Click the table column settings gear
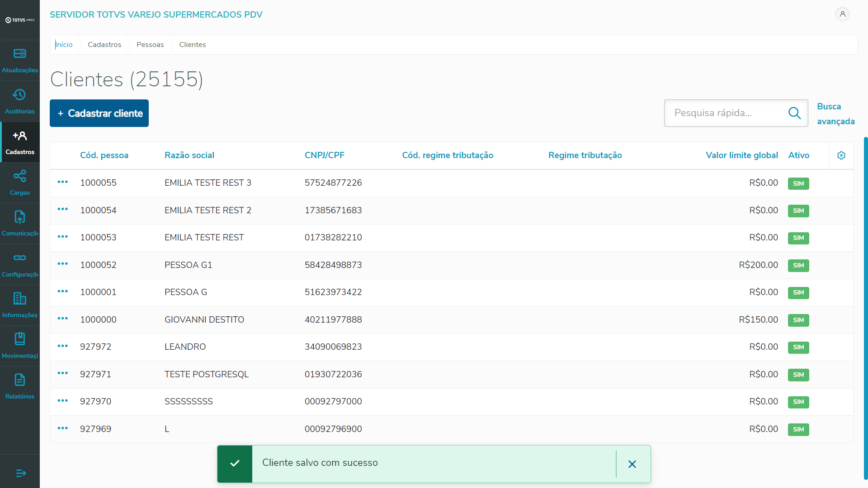 [x=841, y=155]
